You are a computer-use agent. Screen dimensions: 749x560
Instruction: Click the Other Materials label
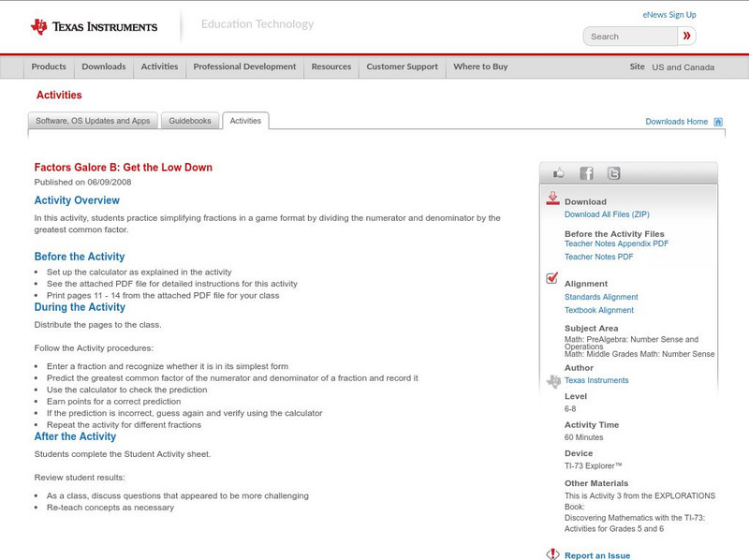click(596, 483)
